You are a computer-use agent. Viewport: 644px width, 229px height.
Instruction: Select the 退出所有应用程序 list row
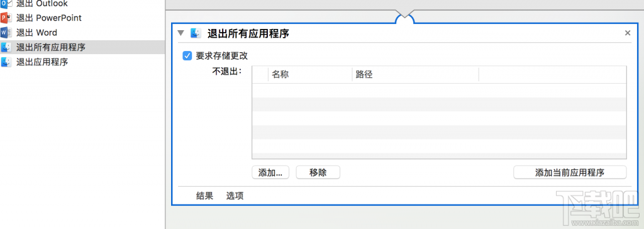coord(82,47)
